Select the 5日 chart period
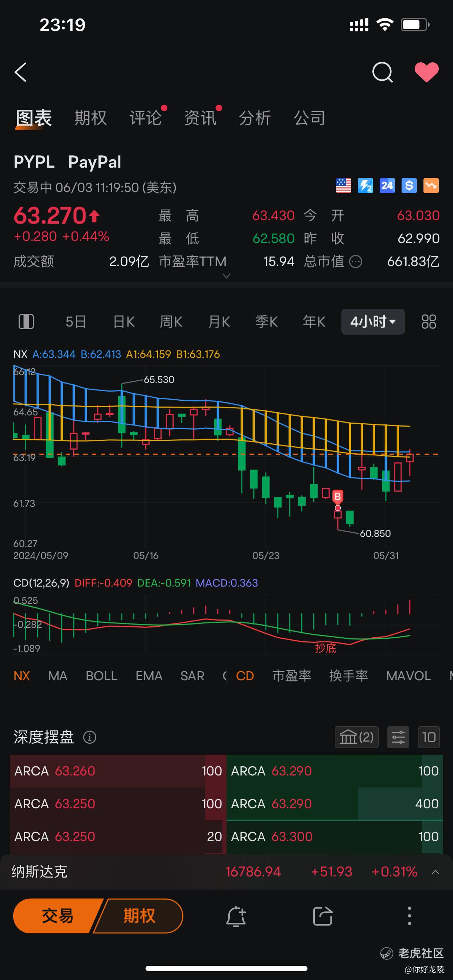The image size is (453, 980). point(76,322)
